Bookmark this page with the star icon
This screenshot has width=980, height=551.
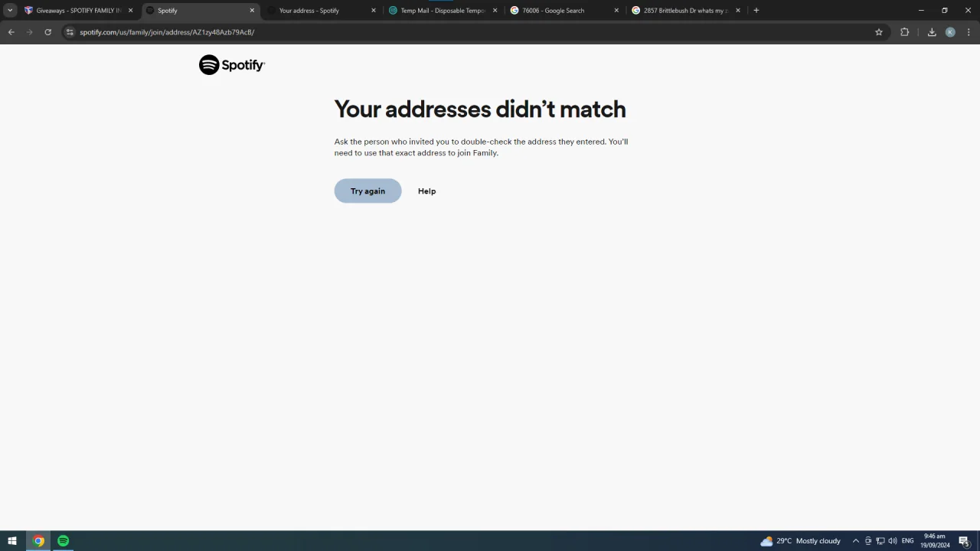879,32
